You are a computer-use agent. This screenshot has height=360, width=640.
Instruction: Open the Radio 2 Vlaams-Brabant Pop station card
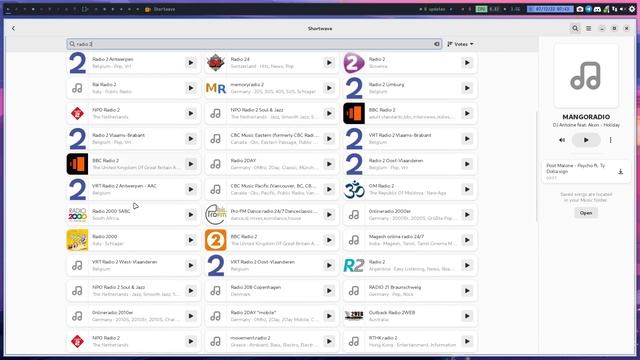point(133,139)
